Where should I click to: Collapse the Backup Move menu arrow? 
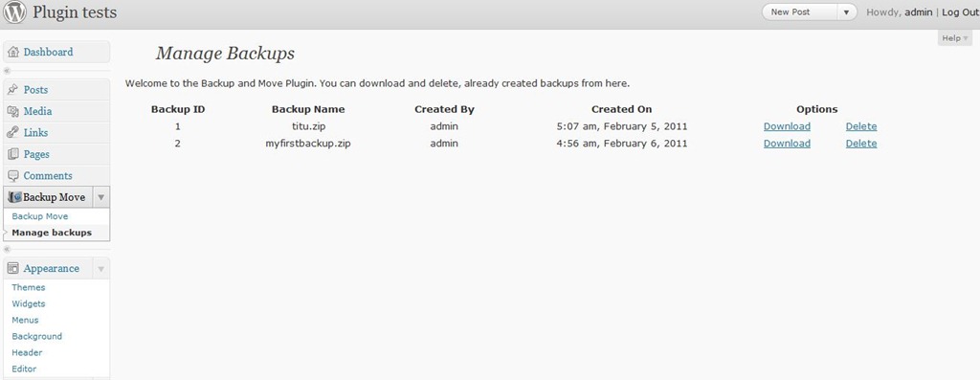[101, 197]
